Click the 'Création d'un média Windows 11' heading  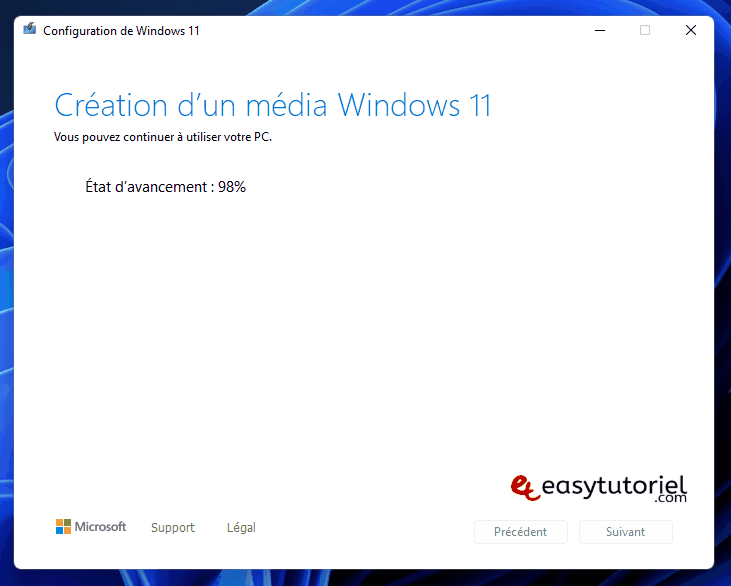(x=273, y=105)
